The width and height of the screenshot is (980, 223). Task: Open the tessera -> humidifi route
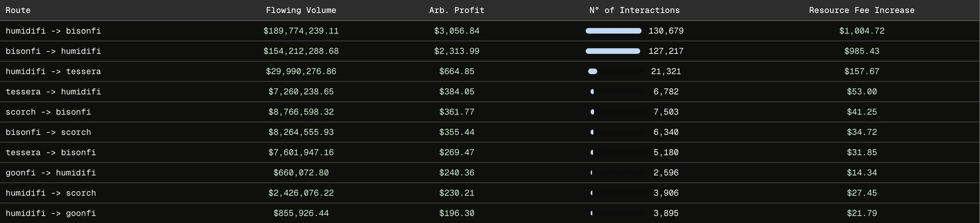pos(490,92)
